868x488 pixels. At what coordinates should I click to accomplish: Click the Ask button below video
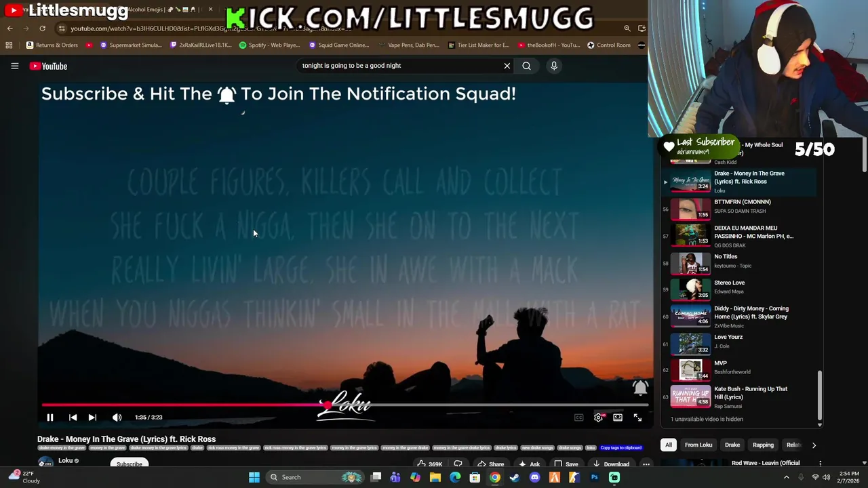(x=529, y=464)
